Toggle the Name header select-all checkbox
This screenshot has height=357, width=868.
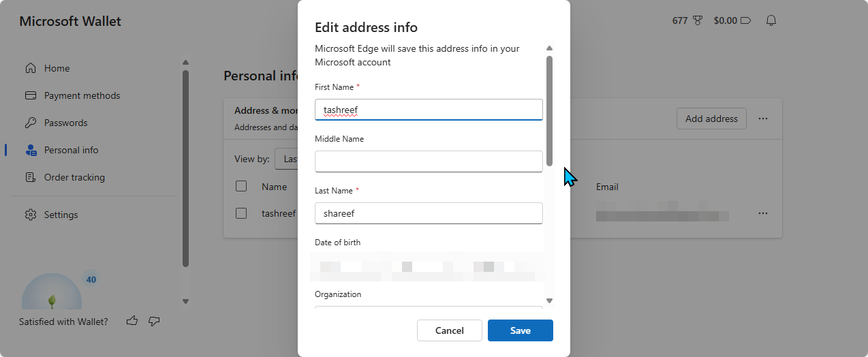coord(241,186)
